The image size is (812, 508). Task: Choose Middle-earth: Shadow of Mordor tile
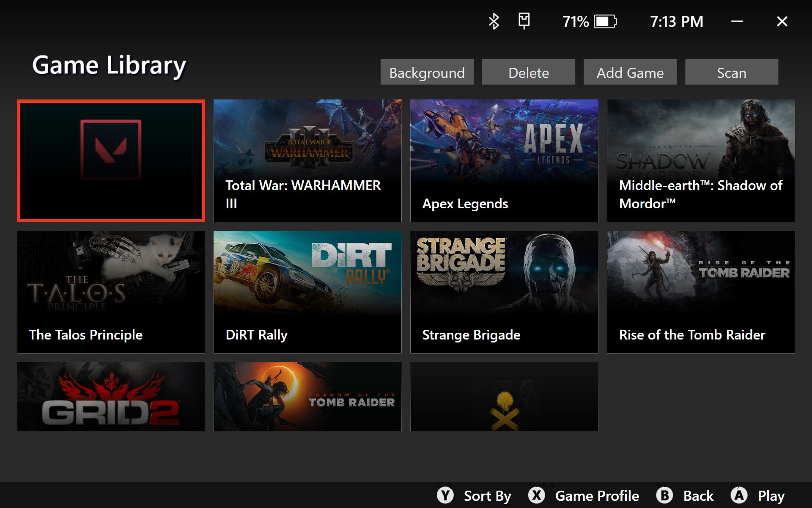coord(701,161)
